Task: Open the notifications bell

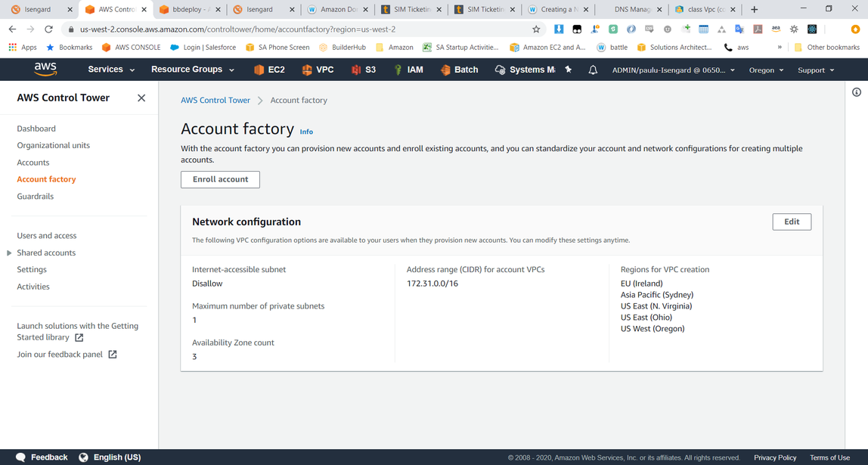Action: [593, 70]
